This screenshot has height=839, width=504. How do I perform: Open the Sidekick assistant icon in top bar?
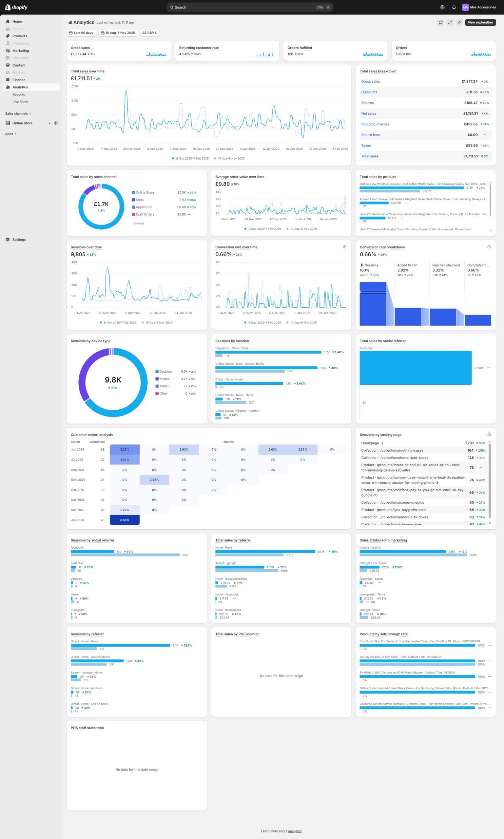click(x=442, y=7)
